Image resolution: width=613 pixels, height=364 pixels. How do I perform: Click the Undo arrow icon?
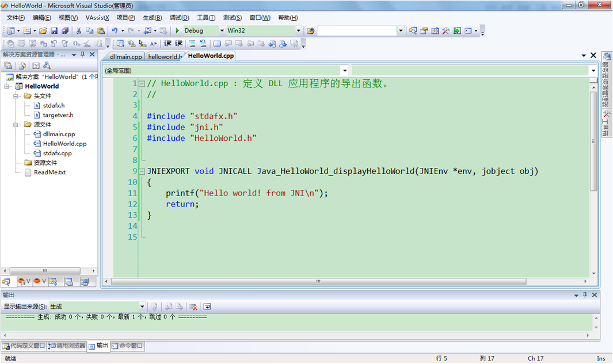tap(115, 30)
